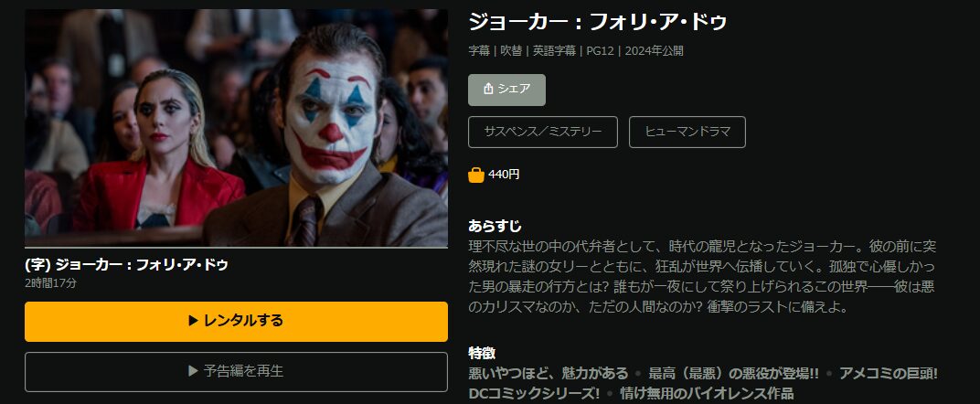Open the ヒューマンドラマ genre tag
Screen dimensions: 980x404
(687, 132)
